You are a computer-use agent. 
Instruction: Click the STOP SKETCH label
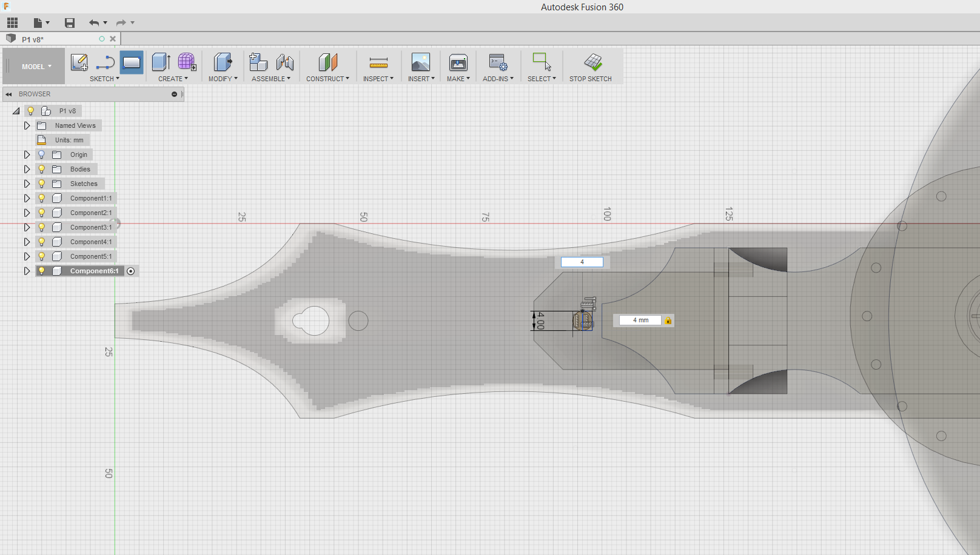(590, 79)
